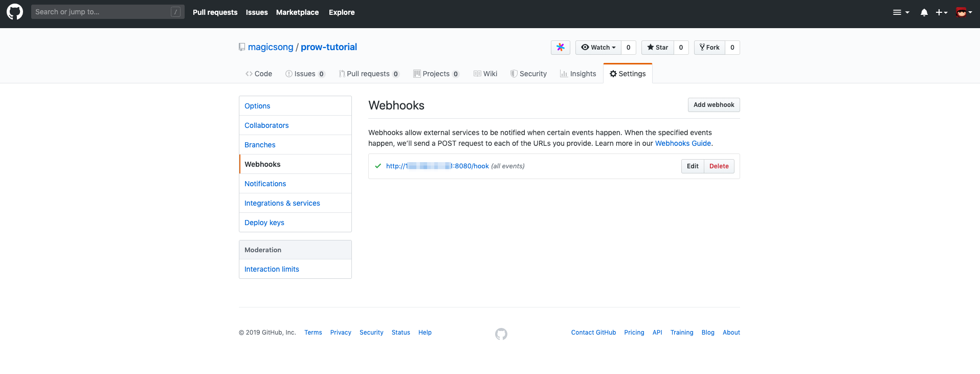Open the Help footer link

425,333
